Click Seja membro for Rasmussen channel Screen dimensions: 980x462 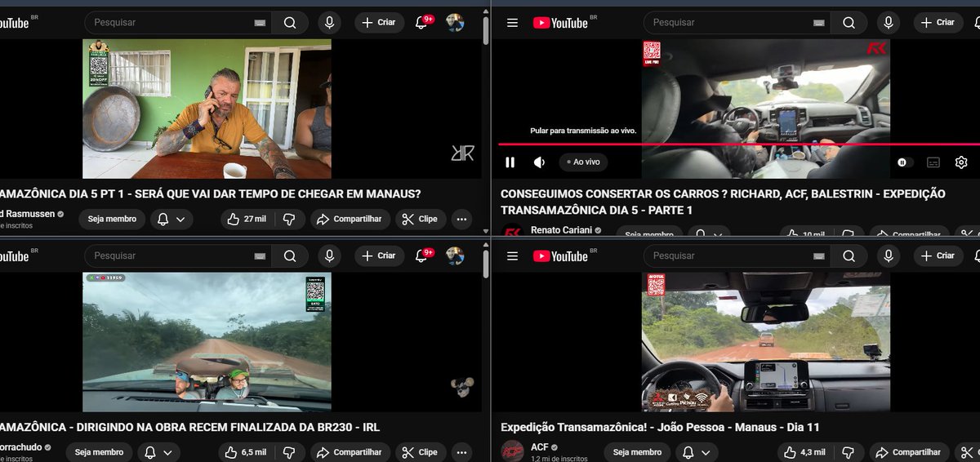(114, 219)
